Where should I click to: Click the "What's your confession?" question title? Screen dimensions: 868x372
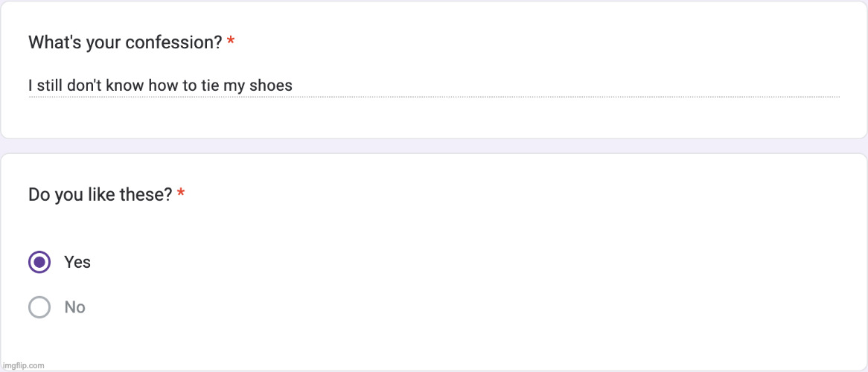[125, 42]
